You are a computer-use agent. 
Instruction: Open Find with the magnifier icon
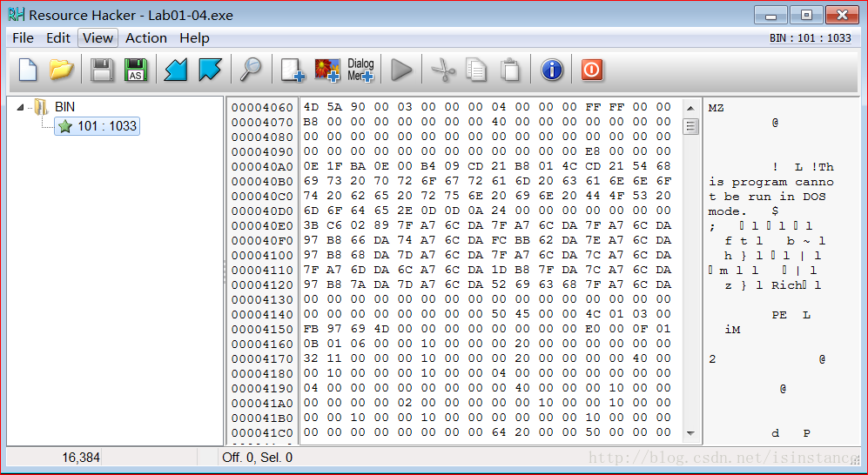tap(251, 70)
